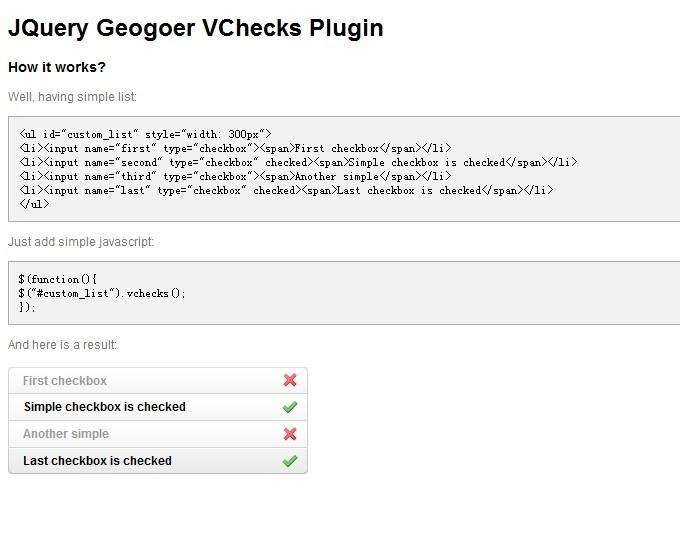The height and width of the screenshot is (545, 680).
Task: Click the $("#custom_list").vchecks(); code line
Action: (x=102, y=293)
